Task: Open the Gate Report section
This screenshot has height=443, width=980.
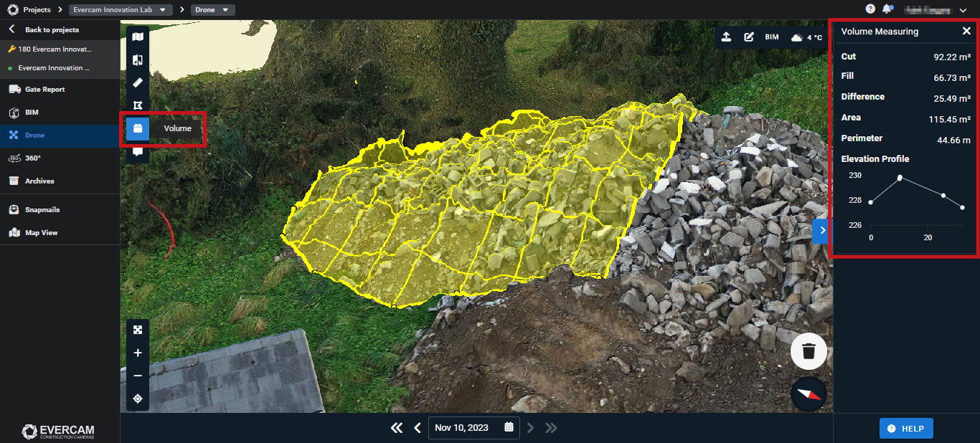Action: (60, 90)
